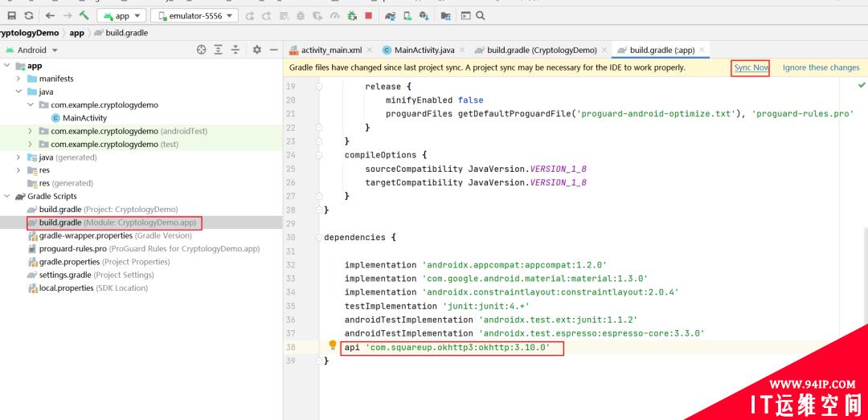Select gradle-wrapper.properties file

pyautogui.click(x=109, y=236)
